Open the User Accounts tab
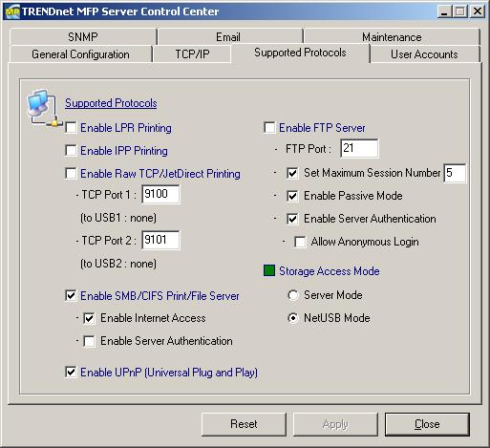This screenshot has width=490, height=448. (x=424, y=54)
